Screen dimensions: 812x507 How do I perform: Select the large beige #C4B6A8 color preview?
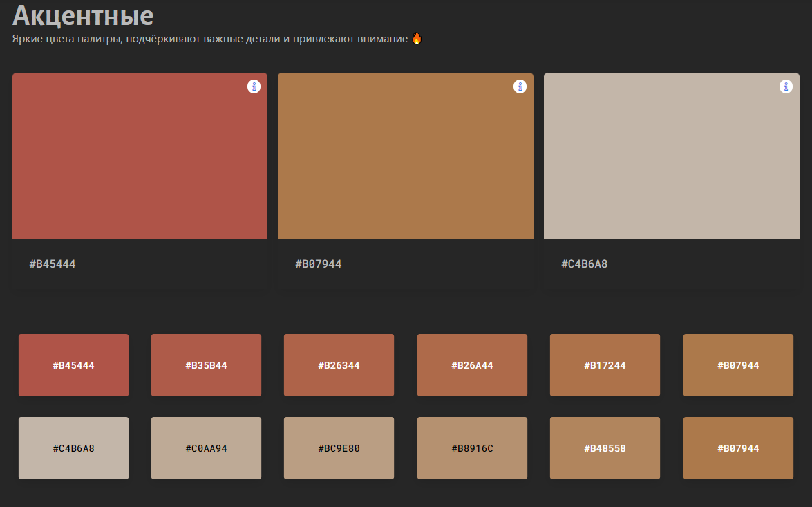pyautogui.click(x=671, y=156)
